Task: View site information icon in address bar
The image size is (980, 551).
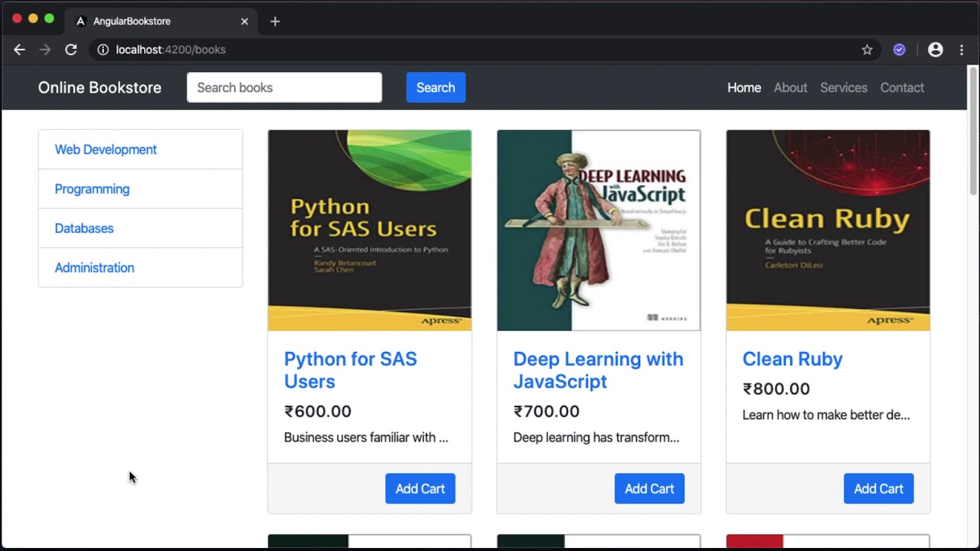Action: click(103, 50)
